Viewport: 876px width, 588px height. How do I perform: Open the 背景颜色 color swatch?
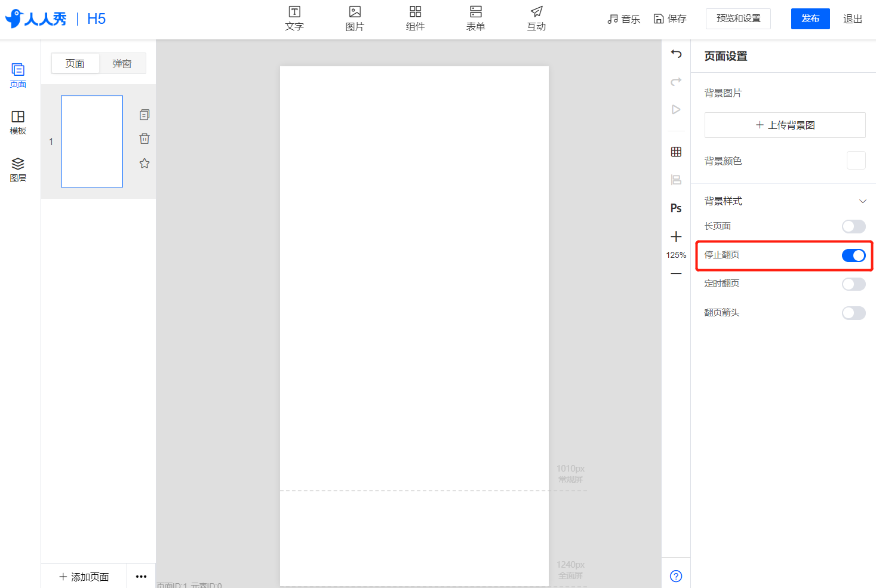856,161
